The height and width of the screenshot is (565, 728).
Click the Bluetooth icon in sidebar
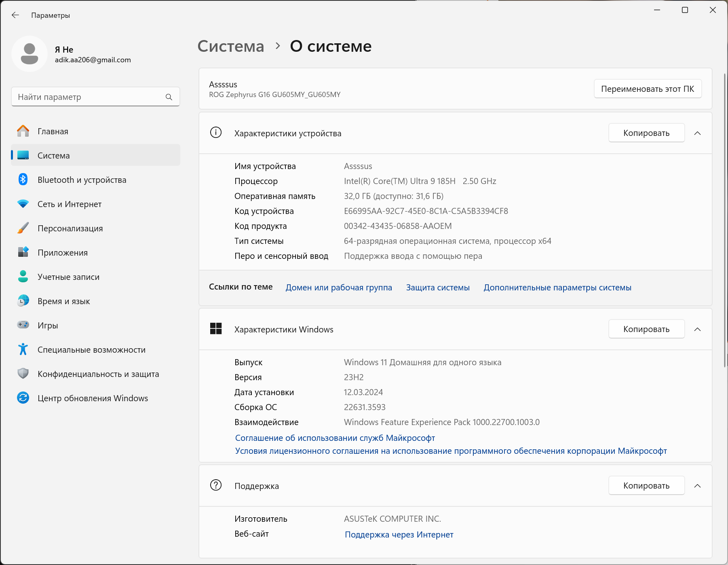tap(23, 180)
